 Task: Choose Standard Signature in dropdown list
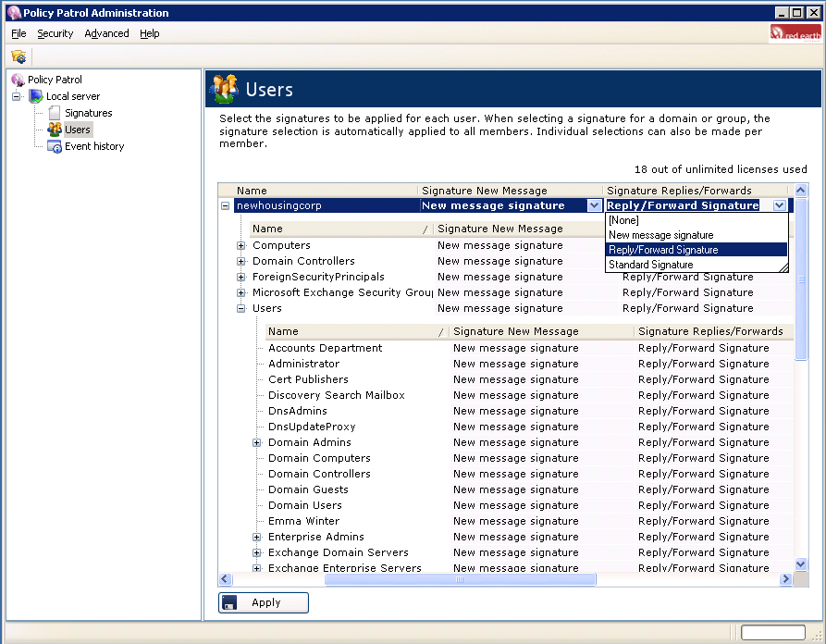(x=697, y=265)
